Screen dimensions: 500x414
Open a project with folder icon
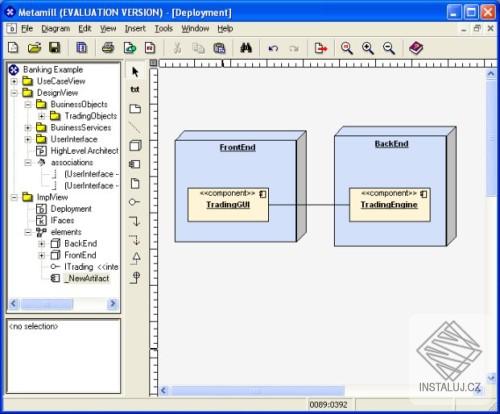(34, 48)
